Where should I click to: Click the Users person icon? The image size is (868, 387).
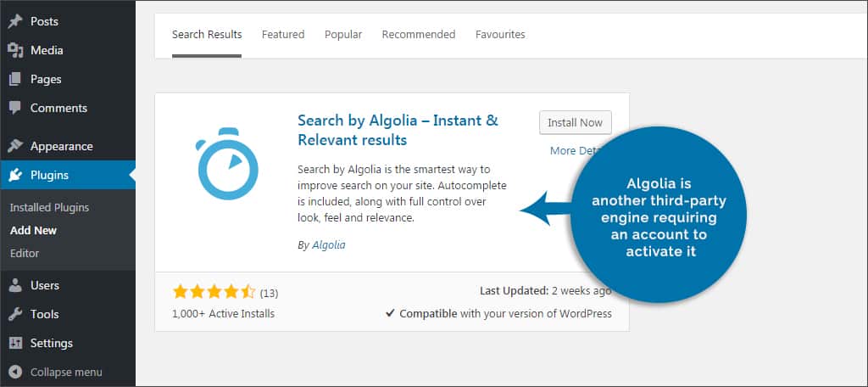(x=15, y=285)
